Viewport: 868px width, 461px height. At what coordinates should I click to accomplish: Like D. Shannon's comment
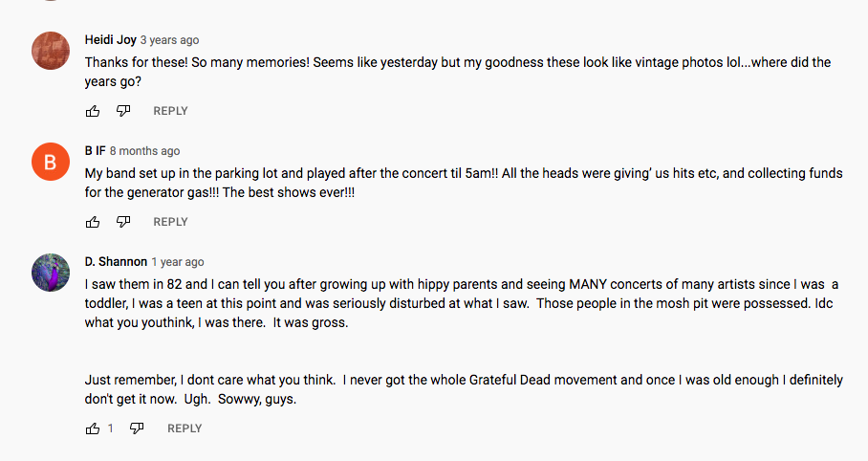(x=93, y=428)
